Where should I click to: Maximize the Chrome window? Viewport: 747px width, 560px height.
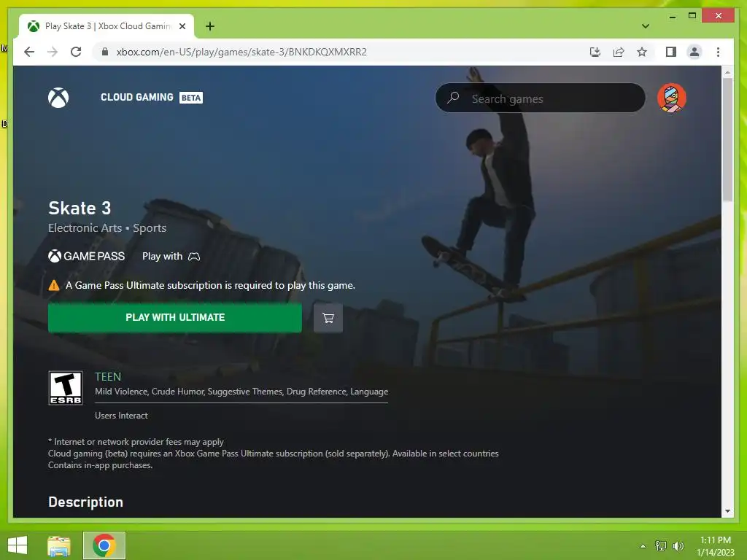coord(692,16)
